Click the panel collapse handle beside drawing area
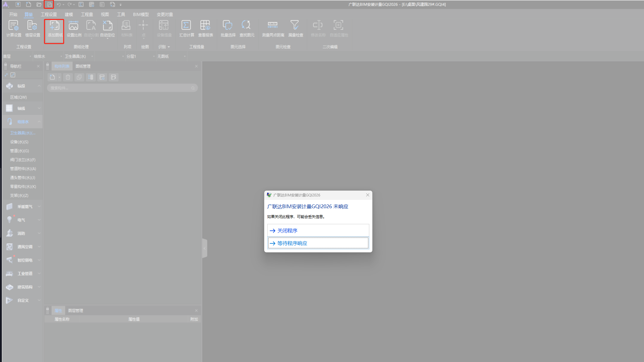The height and width of the screenshot is (362, 644). [x=204, y=248]
